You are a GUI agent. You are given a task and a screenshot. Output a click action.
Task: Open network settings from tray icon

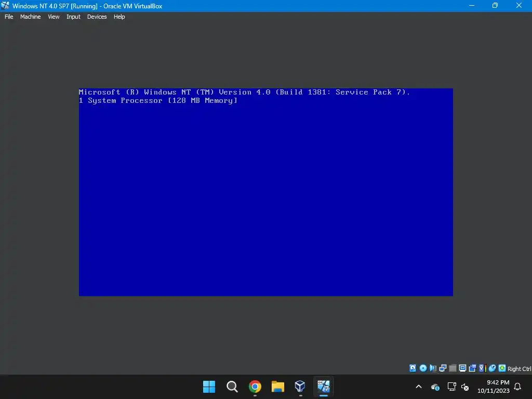click(x=451, y=387)
